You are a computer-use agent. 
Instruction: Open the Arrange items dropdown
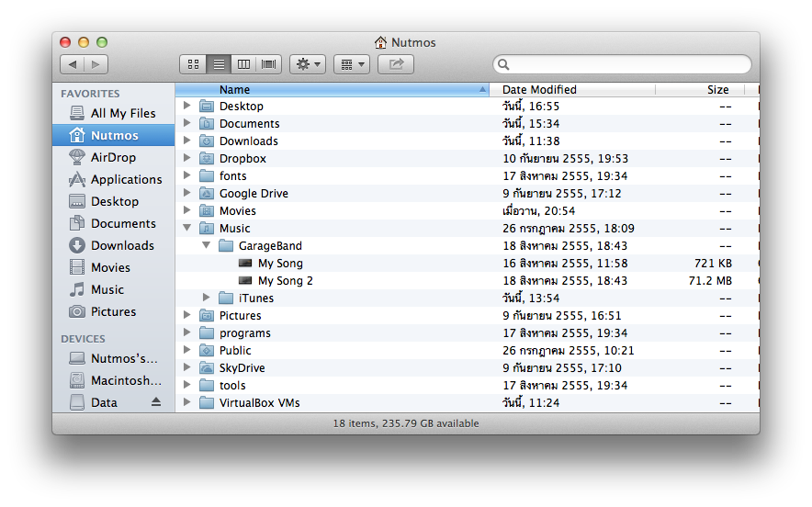point(351,64)
